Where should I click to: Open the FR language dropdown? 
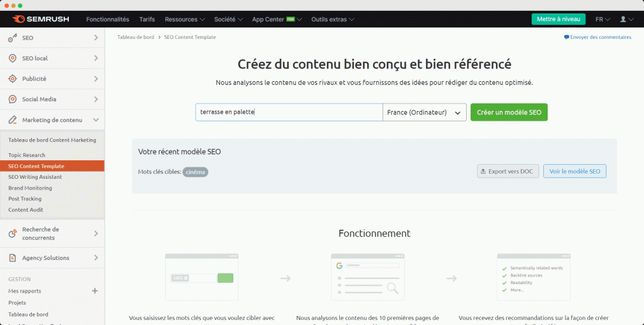(603, 19)
